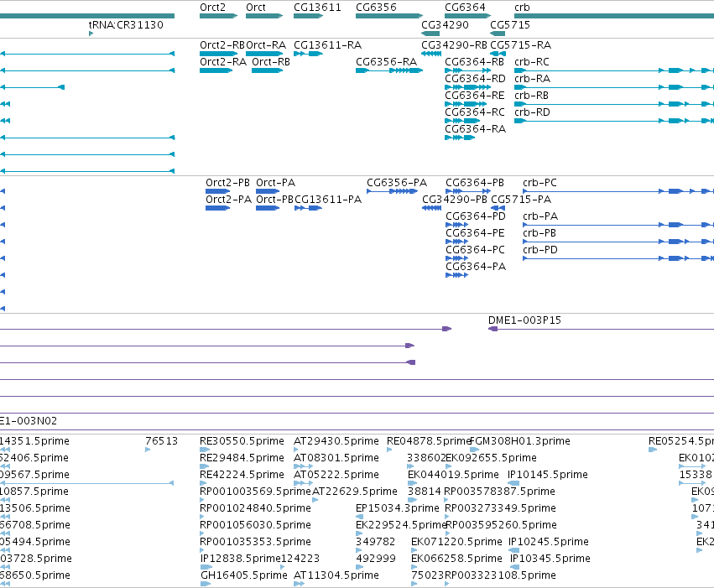
Task: Select EST RE04878.5prime
Action: (x=389, y=450)
